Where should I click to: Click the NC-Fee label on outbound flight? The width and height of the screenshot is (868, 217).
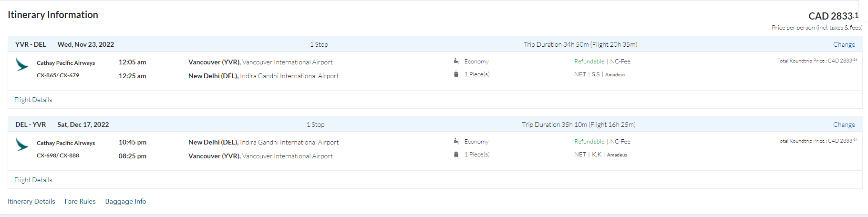pos(620,62)
